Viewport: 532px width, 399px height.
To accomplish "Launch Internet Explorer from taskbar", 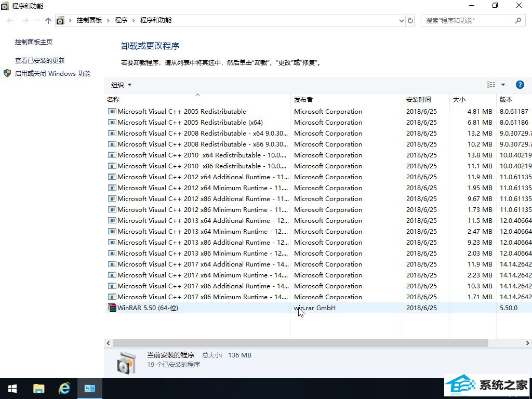I will [64, 389].
